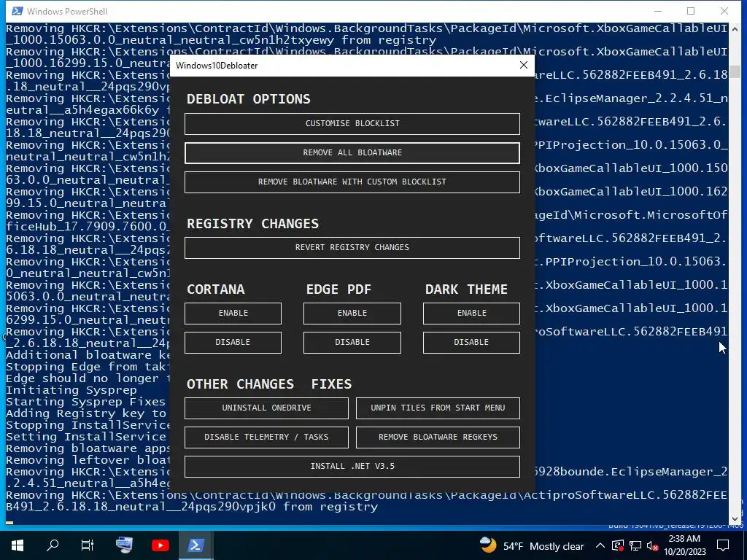Click the Windows10Debloater title text
The width and height of the screenshot is (747, 560).
click(x=217, y=66)
